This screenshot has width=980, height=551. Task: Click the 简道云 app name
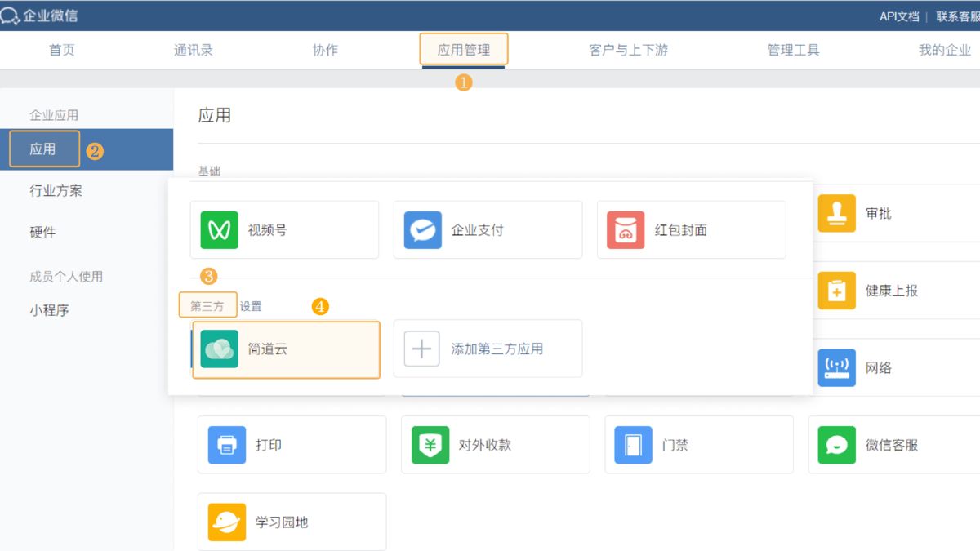[268, 349]
